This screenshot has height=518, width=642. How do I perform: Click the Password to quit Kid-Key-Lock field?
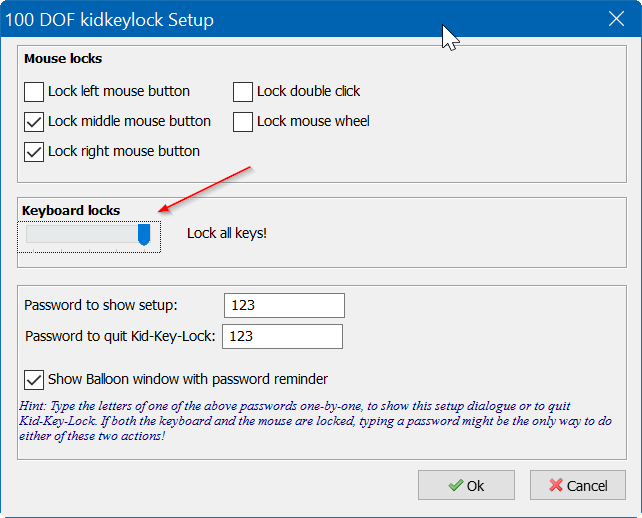(284, 337)
